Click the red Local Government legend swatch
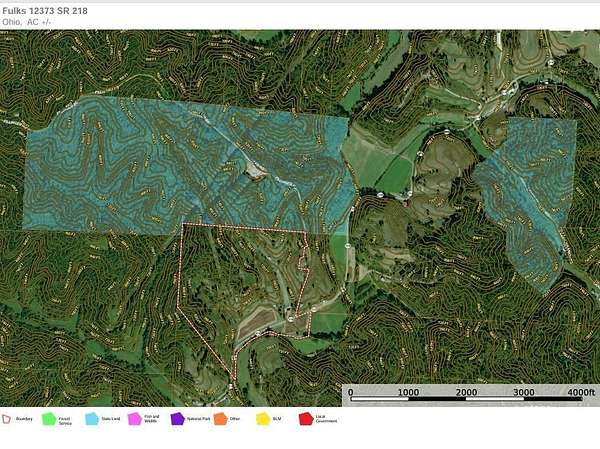This screenshot has height=449, width=600. tap(306, 420)
